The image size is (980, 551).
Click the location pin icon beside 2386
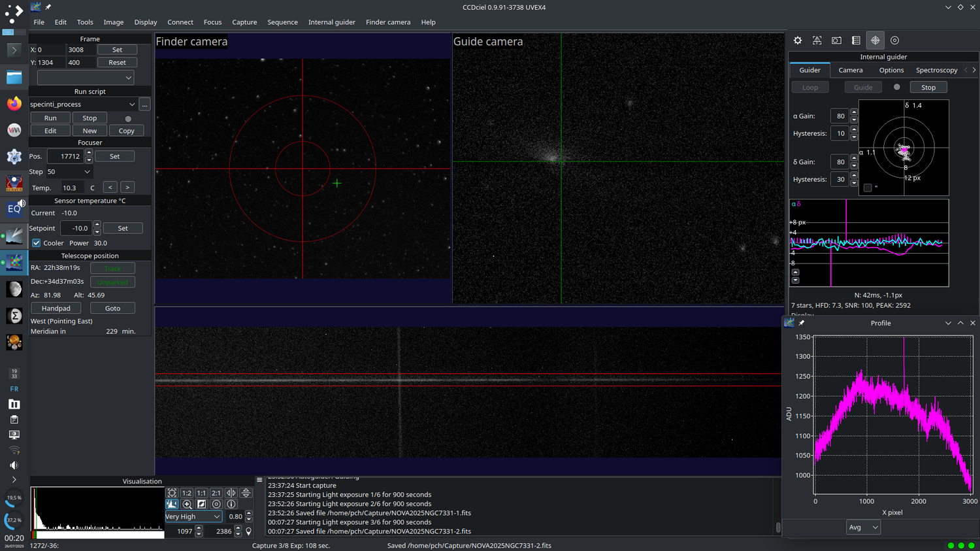coord(248,531)
